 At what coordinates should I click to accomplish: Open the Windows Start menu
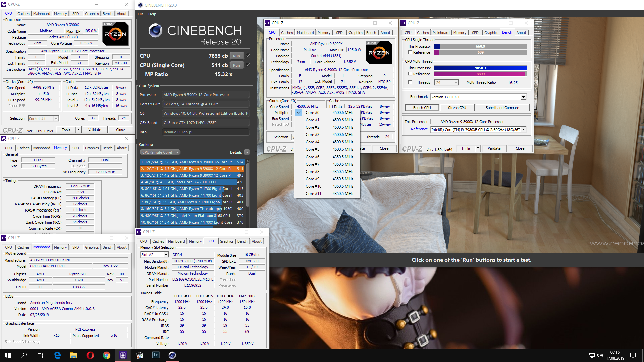[x=8, y=355]
